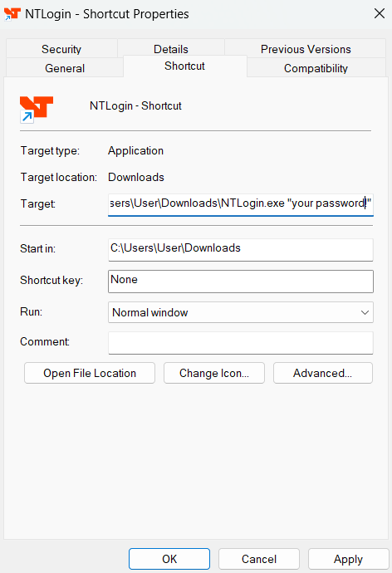Open the Advanced settings button
The width and height of the screenshot is (392, 573).
click(x=323, y=373)
